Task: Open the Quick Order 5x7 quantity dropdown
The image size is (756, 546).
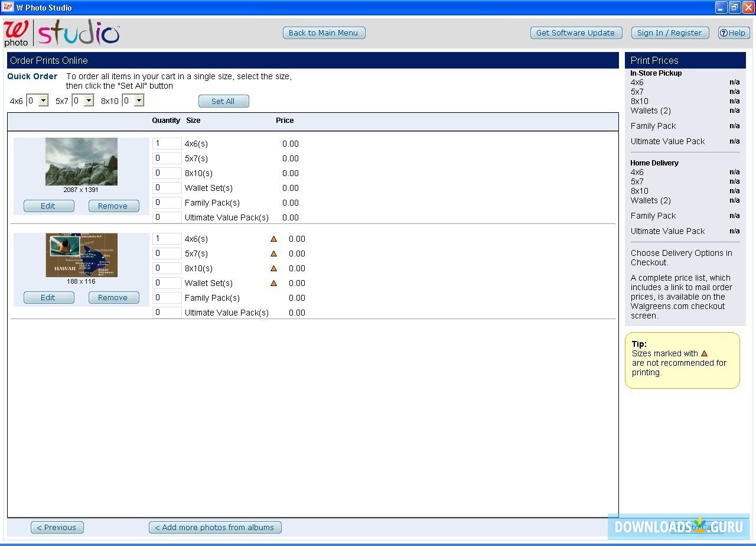Action: 89,101
